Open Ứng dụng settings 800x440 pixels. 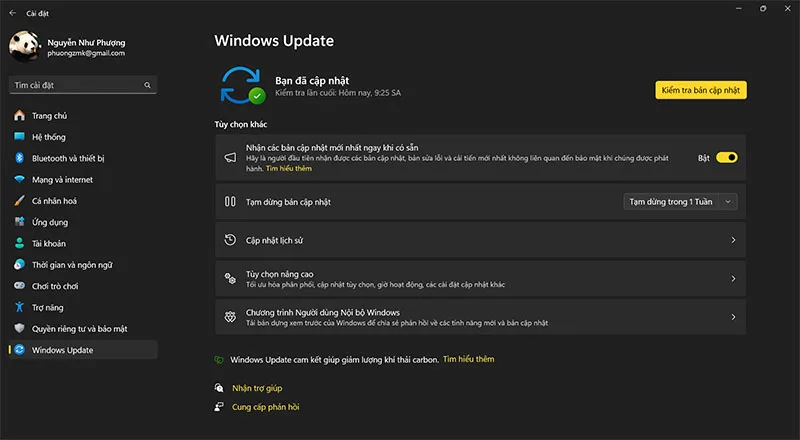(x=83, y=222)
